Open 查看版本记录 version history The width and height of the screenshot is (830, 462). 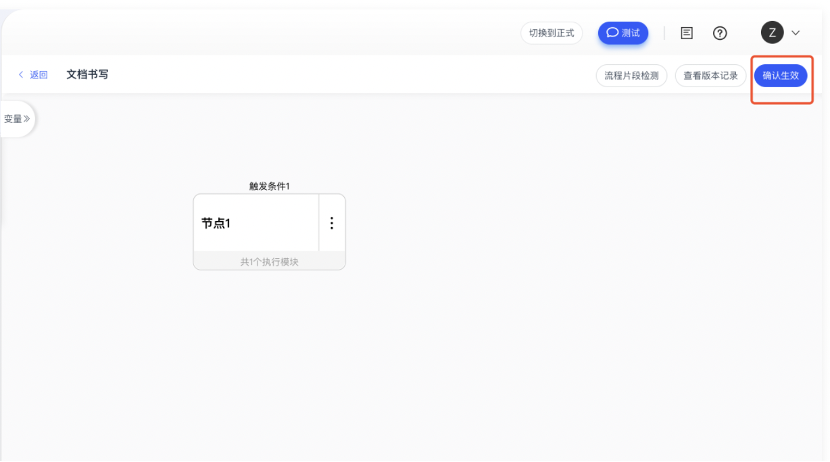710,76
